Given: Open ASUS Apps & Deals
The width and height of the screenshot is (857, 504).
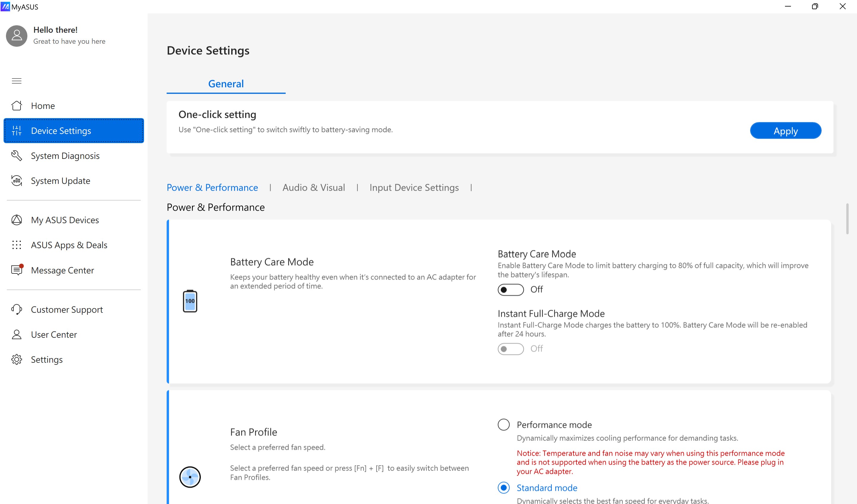Looking at the screenshot, I should pos(17,245).
